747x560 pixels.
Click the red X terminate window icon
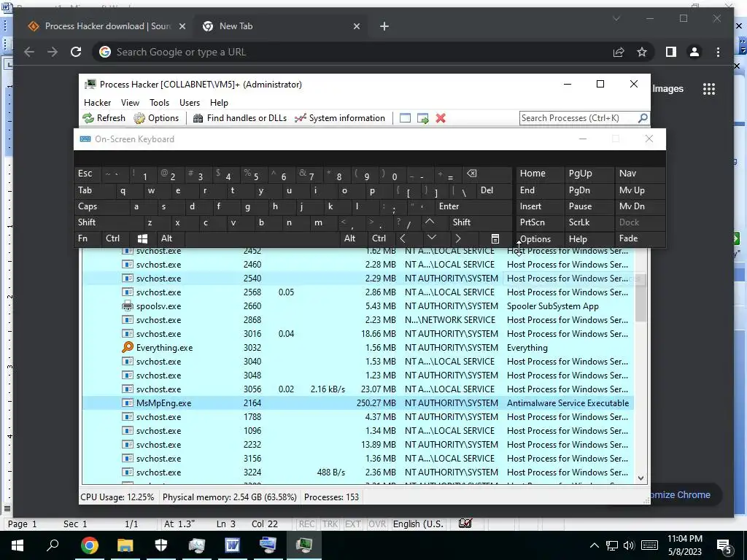441,118
